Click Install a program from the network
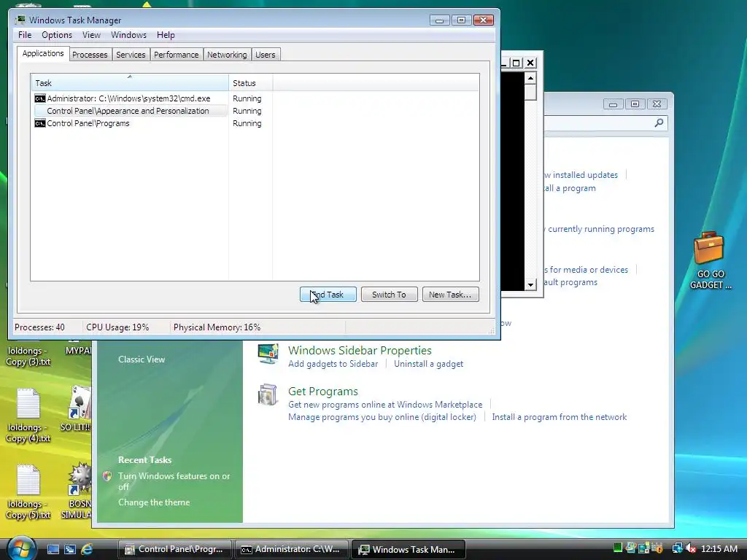The image size is (747, 560). (x=560, y=417)
